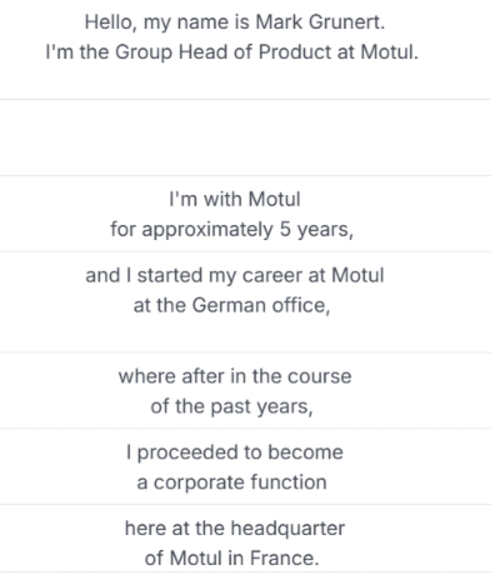Click the "for approximately 5 years," line
The image size is (491, 575).
click(232, 230)
